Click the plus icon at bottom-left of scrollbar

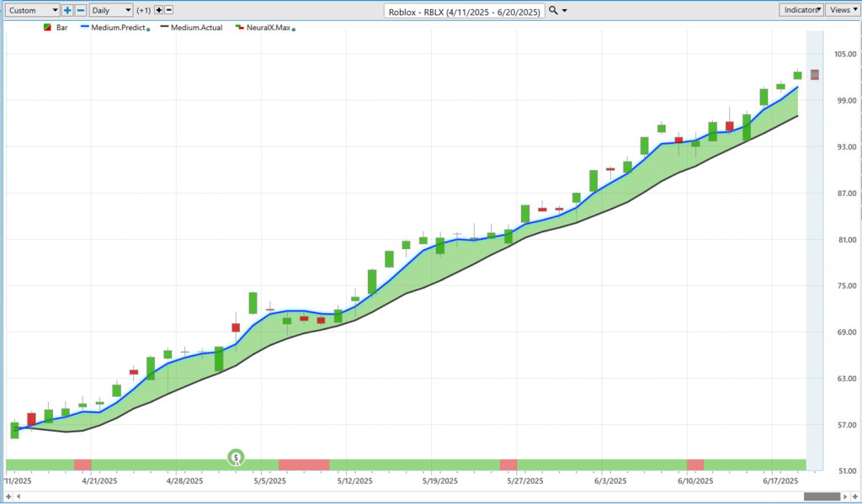(9, 496)
